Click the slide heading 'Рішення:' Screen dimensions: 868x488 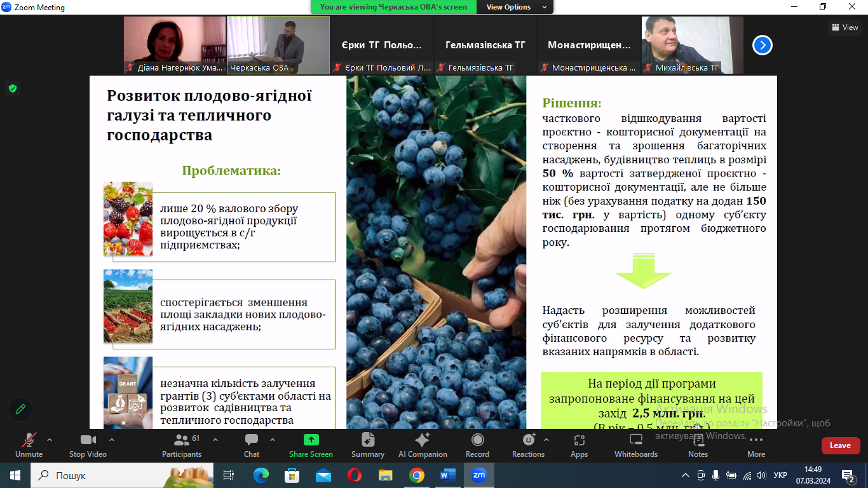572,103
